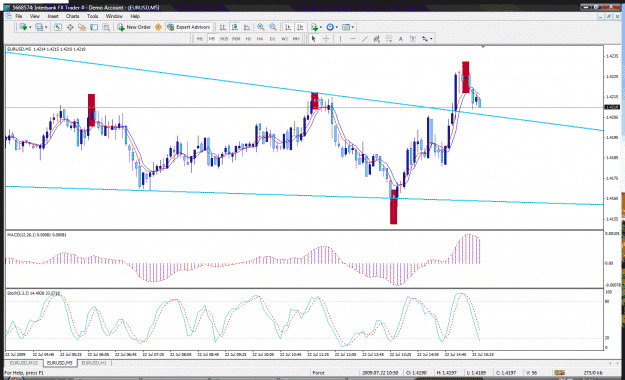Click the Templates icon
This screenshot has height=380, width=625.
346,27
